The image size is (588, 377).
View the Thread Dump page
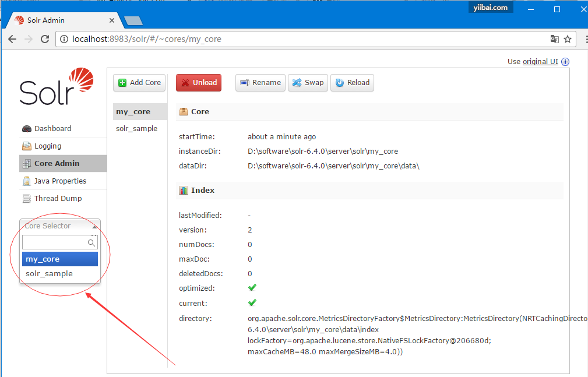[58, 199]
